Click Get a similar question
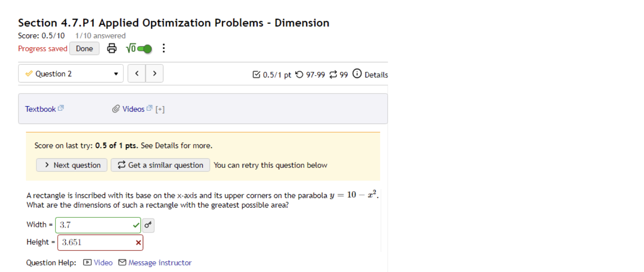The width and height of the screenshot is (644, 272). [x=160, y=165]
